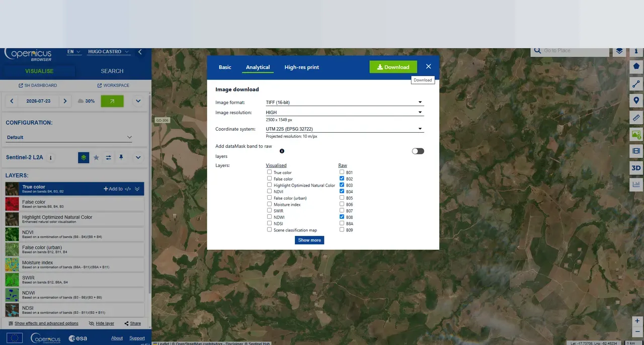Click the point of interest marker tool
This screenshot has height=345, width=644.
coord(636,101)
